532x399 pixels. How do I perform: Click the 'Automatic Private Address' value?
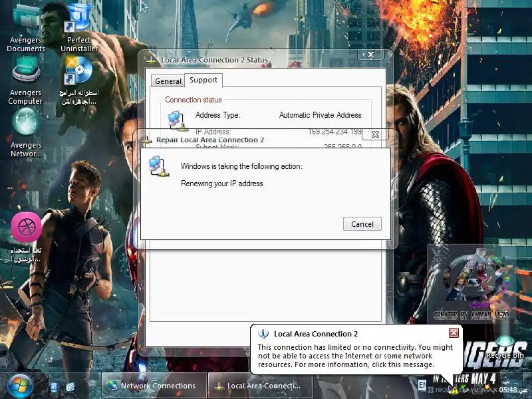pyautogui.click(x=320, y=115)
